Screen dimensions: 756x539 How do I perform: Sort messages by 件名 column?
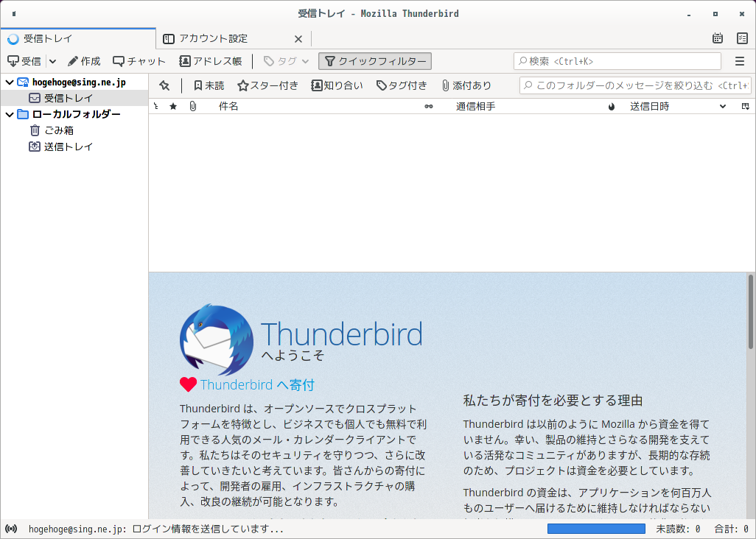click(x=228, y=107)
